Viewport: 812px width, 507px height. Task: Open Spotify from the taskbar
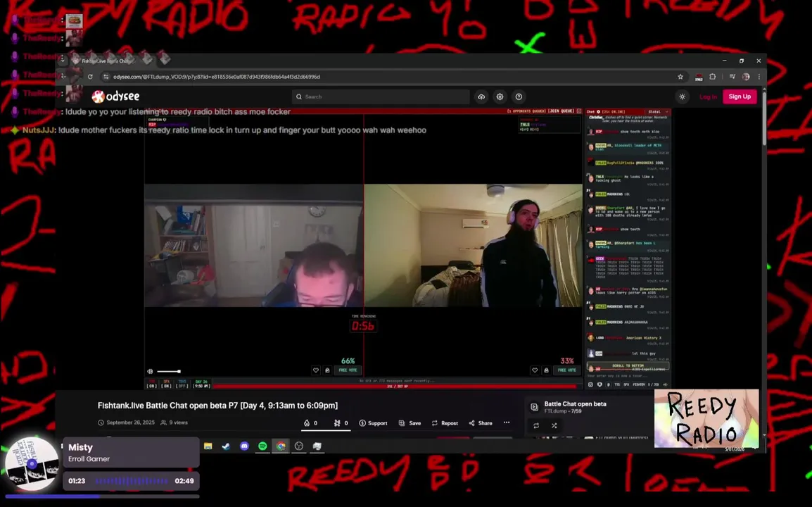(x=262, y=446)
